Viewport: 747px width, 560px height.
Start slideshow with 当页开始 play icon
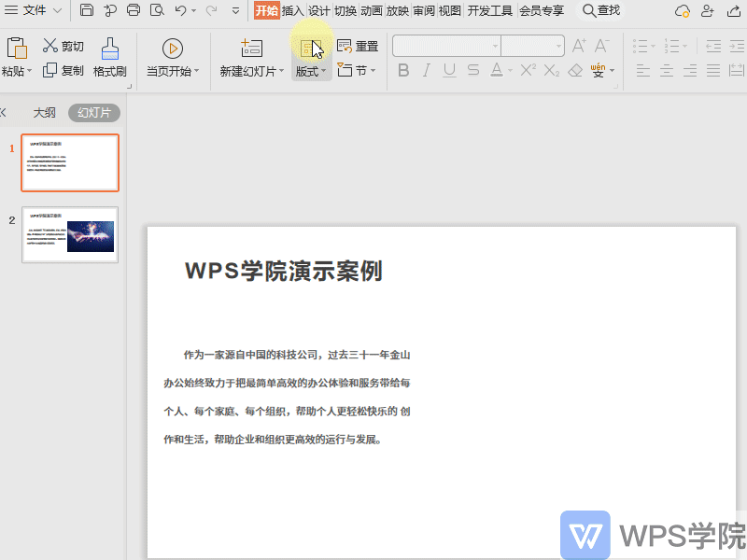pos(173,49)
